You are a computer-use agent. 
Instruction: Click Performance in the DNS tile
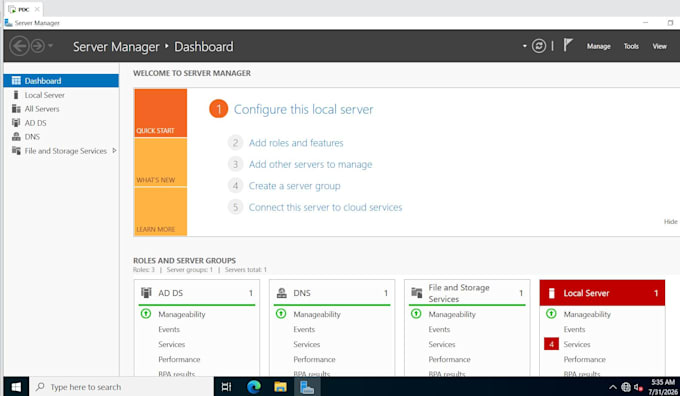[x=314, y=360]
